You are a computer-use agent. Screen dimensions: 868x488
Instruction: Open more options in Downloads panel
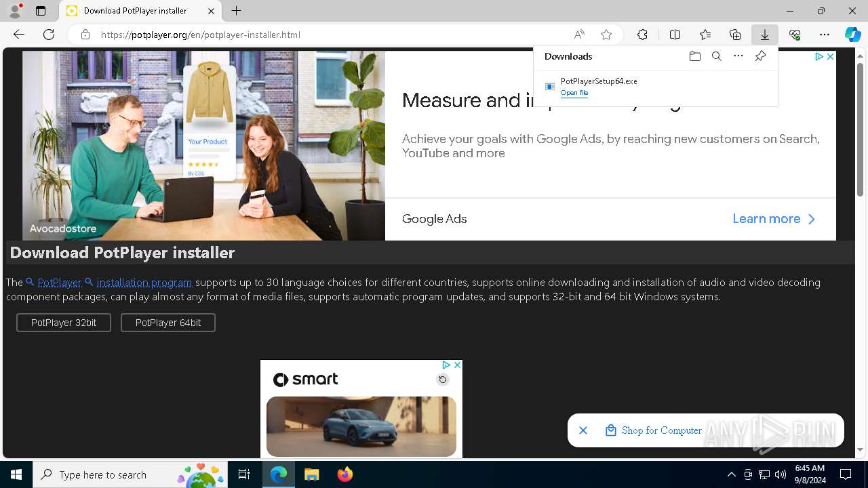pyautogui.click(x=738, y=56)
